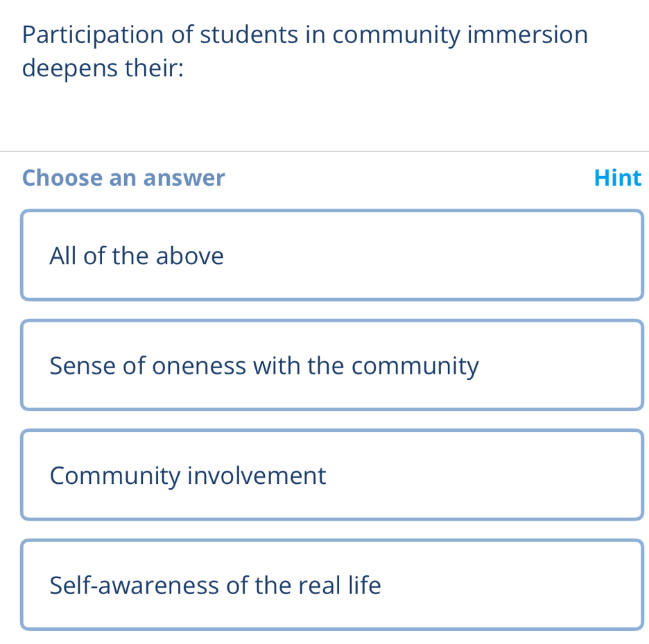Click the "Choose an answer" heading
This screenshot has height=644, width=649.
pyautogui.click(x=123, y=178)
